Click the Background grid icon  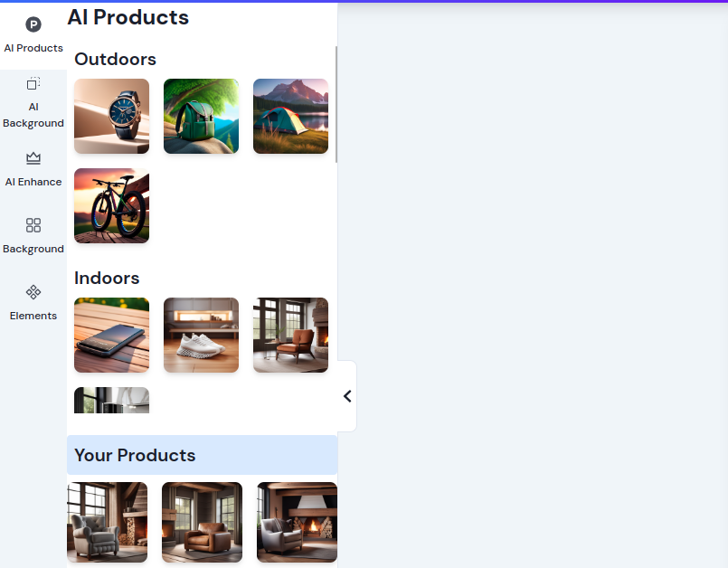(33, 225)
